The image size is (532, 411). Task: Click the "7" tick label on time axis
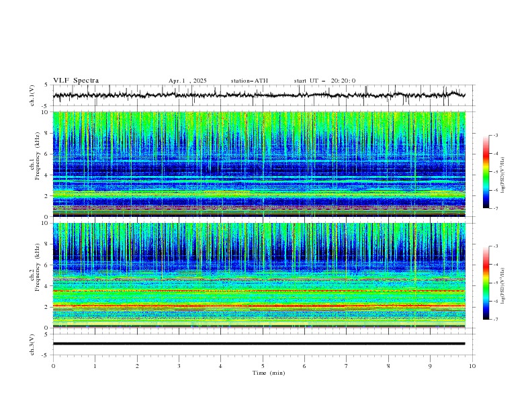[346, 366]
